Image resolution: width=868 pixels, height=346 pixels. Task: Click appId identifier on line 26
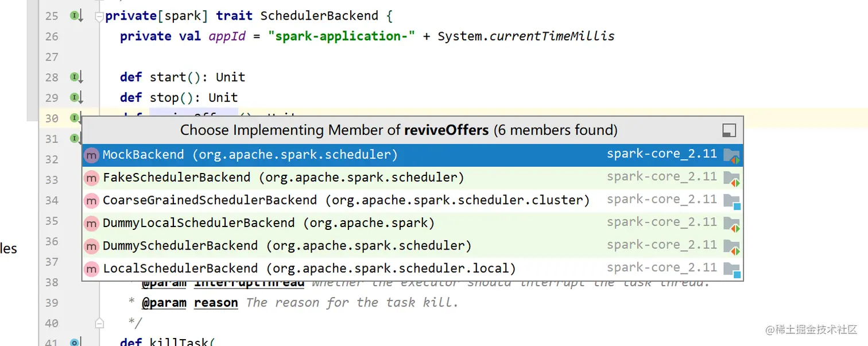227,36
